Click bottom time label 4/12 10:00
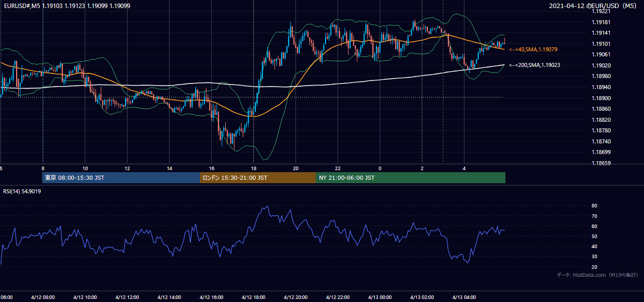 85,297
